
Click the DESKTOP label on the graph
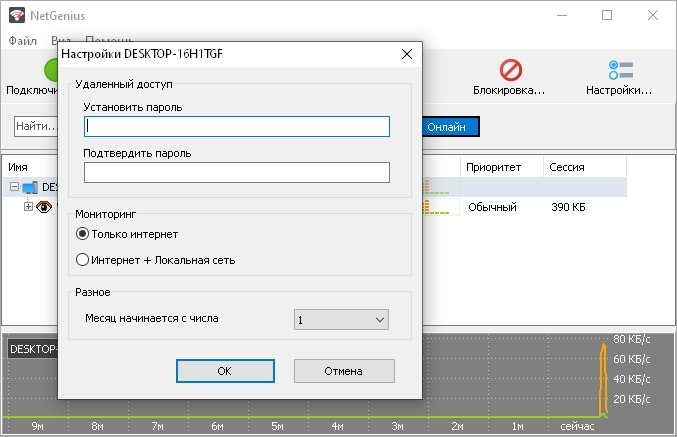coord(32,349)
